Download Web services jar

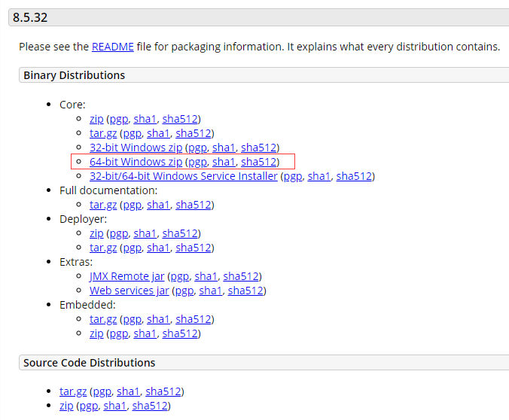point(130,291)
